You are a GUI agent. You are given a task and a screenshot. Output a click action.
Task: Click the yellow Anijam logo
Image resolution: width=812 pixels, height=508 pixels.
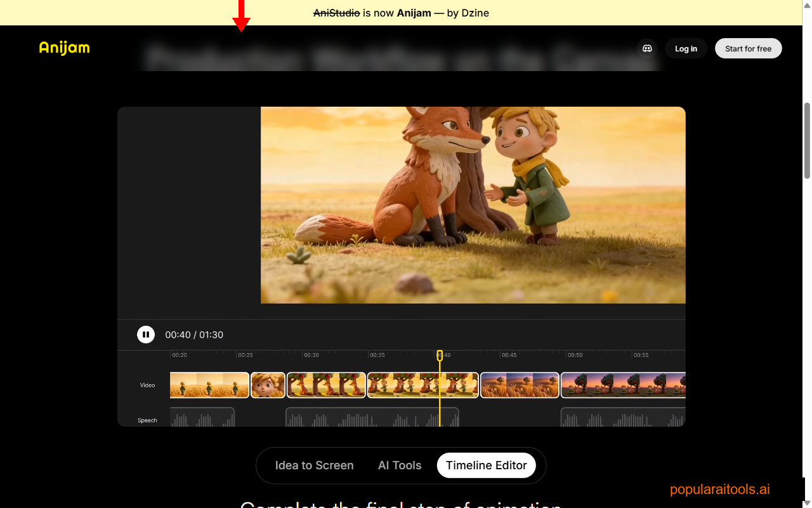coord(64,48)
